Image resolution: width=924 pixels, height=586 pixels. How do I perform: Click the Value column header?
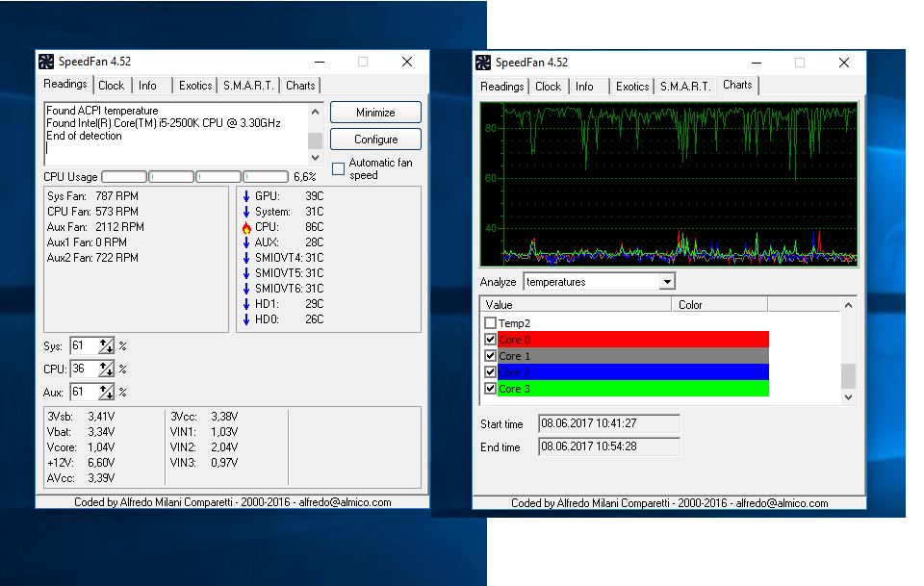576,304
